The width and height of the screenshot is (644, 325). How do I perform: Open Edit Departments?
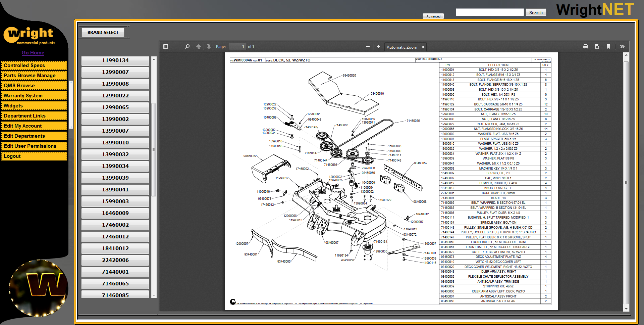pyautogui.click(x=34, y=136)
